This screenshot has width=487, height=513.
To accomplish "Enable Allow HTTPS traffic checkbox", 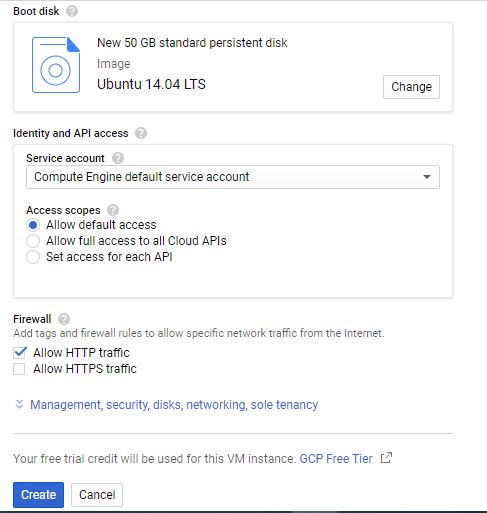I will coord(19,369).
